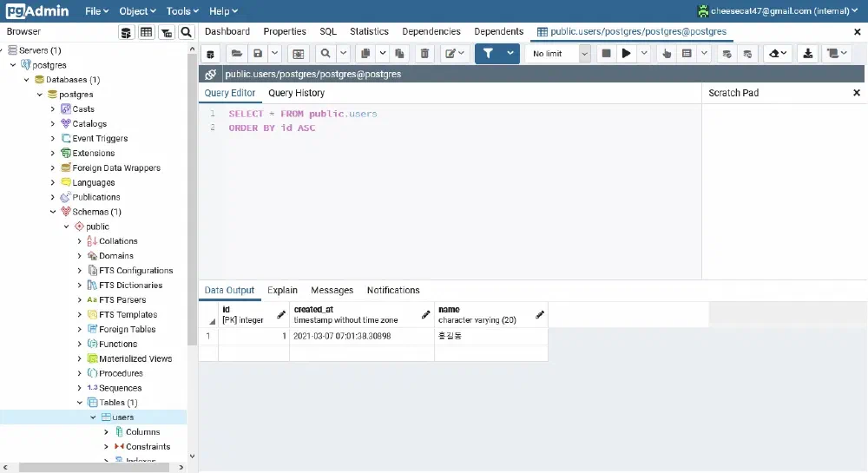The height and width of the screenshot is (473, 868).
Task: Click the Rollback transaction icon
Action: (747, 54)
